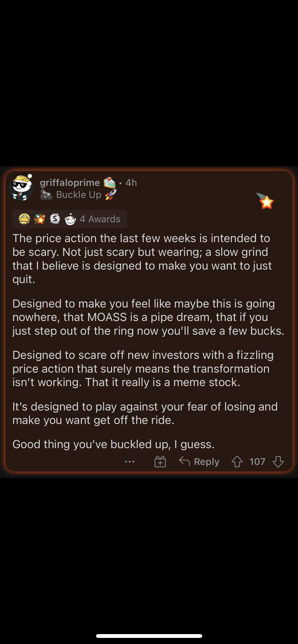Click the orange explosion award icon

point(40,219)
